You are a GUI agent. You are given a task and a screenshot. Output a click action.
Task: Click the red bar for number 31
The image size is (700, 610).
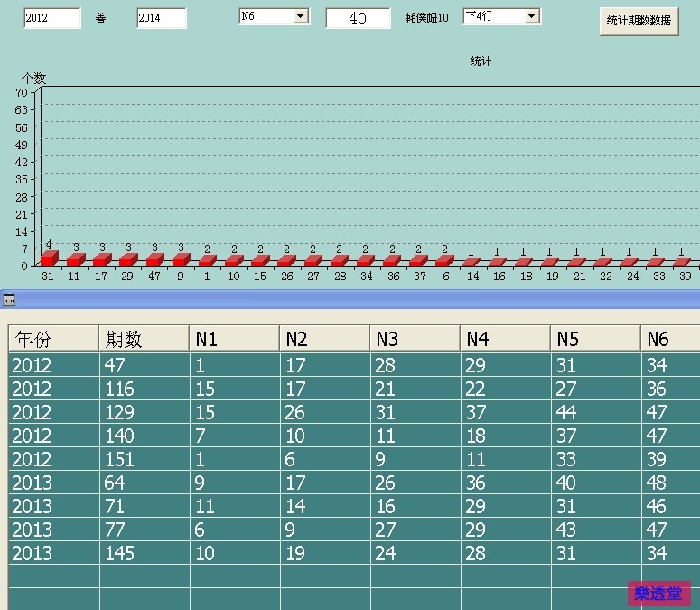48,258
